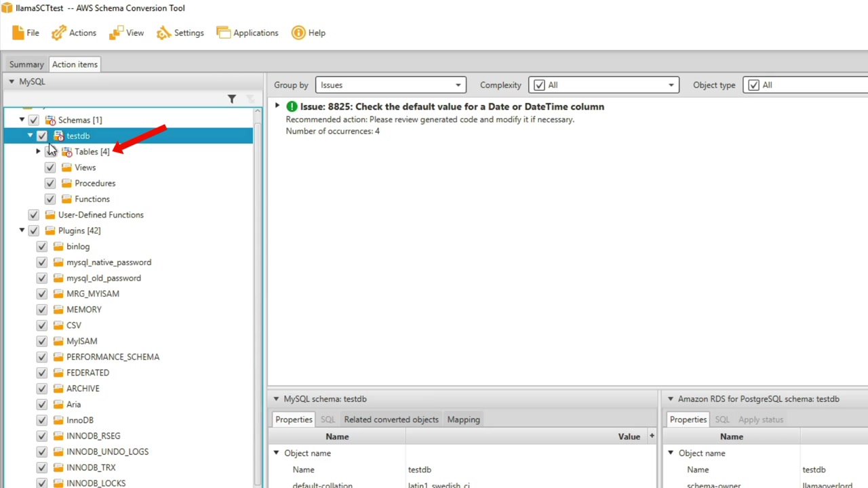The height and width of the screenshot is (488, 868).
Task: Click the ARCHIVE plugin folder icon
Action: (x=58, y=389)
